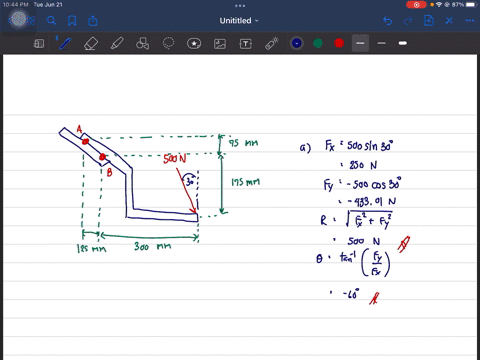Open the multitasking three-dot control
This screenshot has width=480, height=360.
coord(240,6)
